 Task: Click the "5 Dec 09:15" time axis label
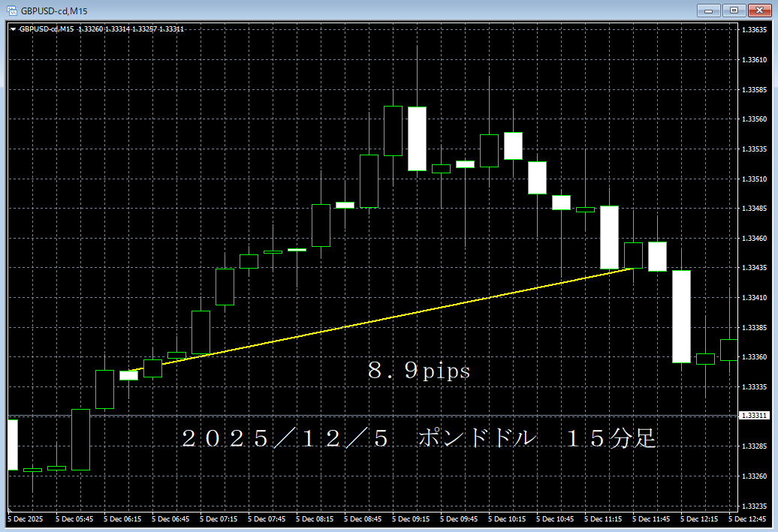point(411,518)
